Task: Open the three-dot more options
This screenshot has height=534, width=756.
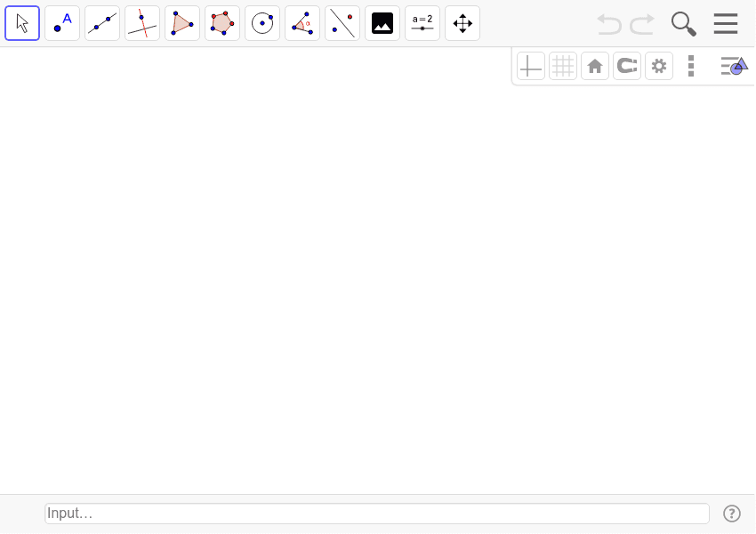Action: [x=691, y=66]
